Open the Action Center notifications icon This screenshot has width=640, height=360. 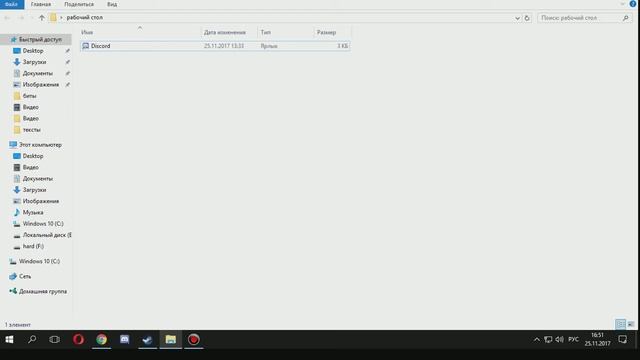coord(622,340)
